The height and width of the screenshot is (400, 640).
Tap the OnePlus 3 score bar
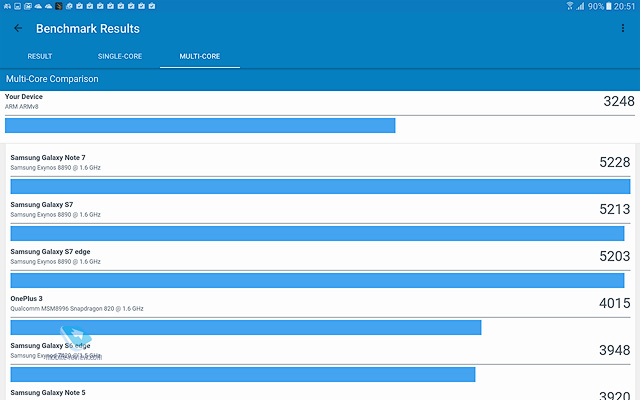click(246, 327)
